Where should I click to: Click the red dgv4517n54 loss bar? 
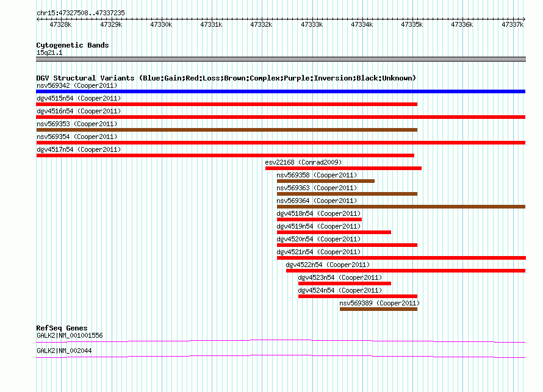coord(225,155)
